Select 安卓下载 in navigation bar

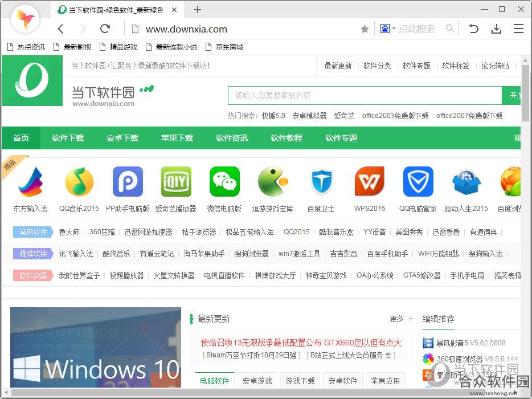(122, 138)
